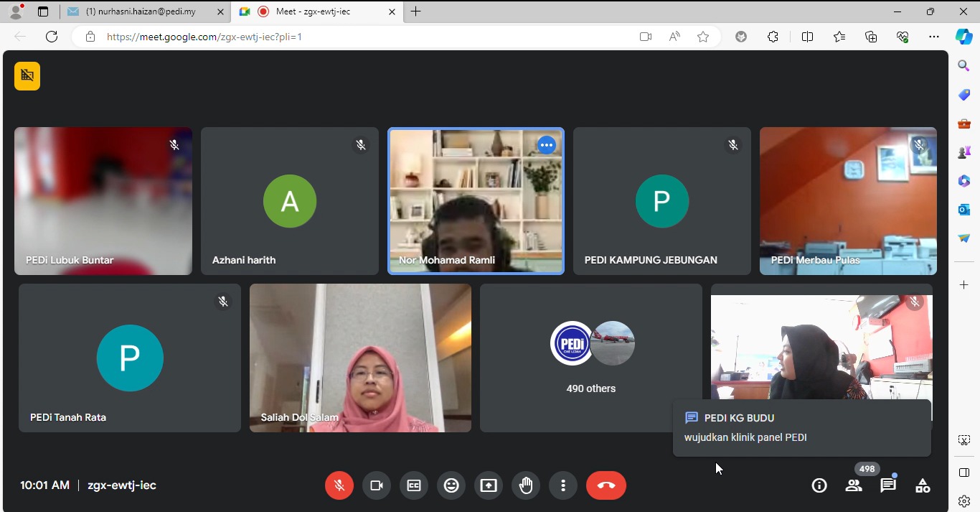
Task: Open sidebar settings gear icon
Action: click(x=964, y=501)
